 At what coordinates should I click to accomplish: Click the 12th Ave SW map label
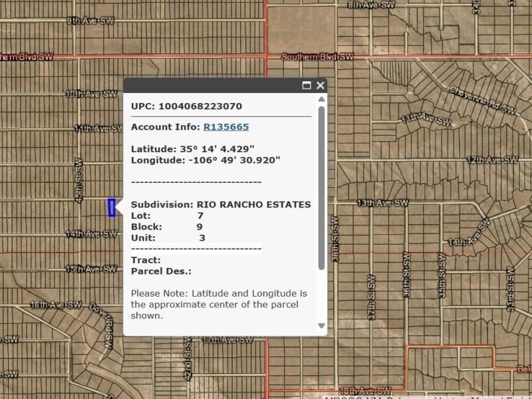click(x=493, y=160)
